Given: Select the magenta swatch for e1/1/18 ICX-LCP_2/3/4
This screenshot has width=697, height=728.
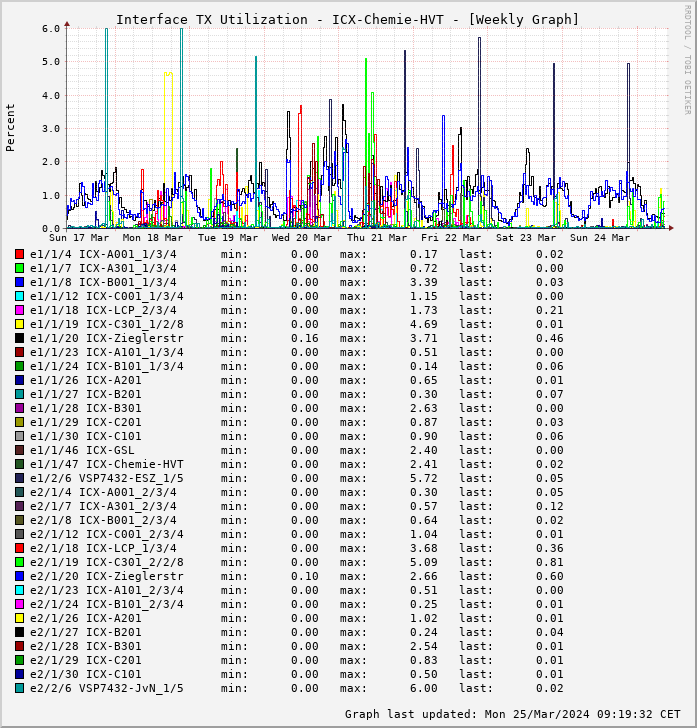Looking at the screenshot, I should point(19,310).
